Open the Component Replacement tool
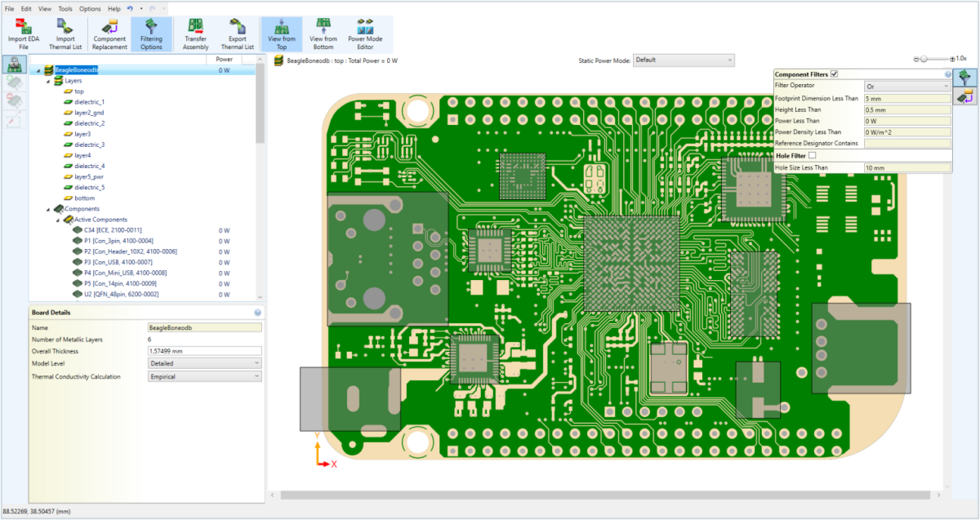The width and height of the screenshot is (980, 520). [109, 34]
